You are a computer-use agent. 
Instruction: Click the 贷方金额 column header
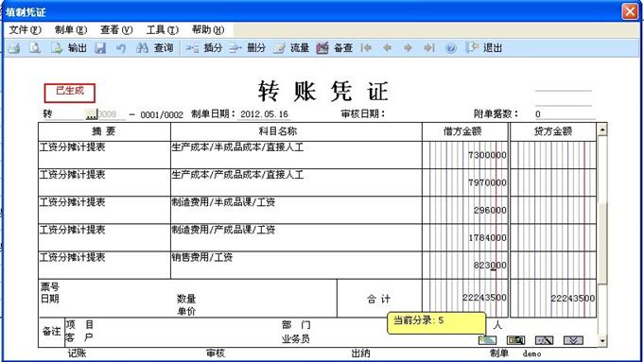point(553,131)
